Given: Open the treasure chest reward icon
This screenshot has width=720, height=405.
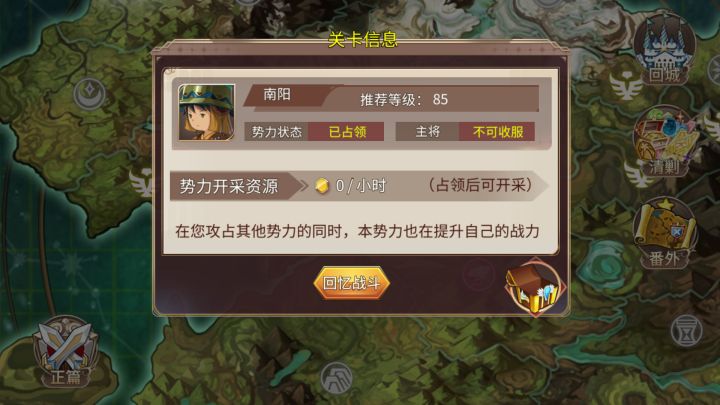Looking at the screenshot, I should click(x=535, y=287).
